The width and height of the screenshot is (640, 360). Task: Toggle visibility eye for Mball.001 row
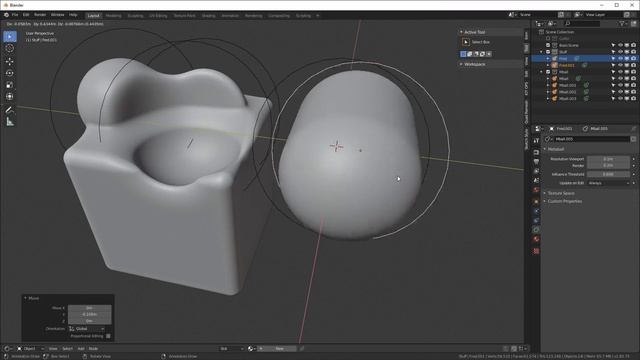tap(620, 85)
